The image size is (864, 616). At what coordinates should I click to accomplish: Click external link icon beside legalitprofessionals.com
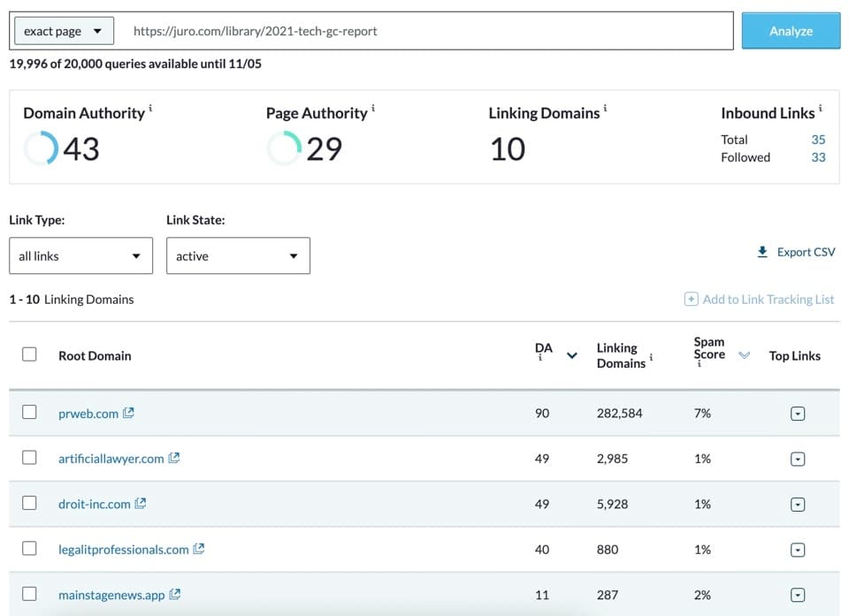(x=199, y=549)
